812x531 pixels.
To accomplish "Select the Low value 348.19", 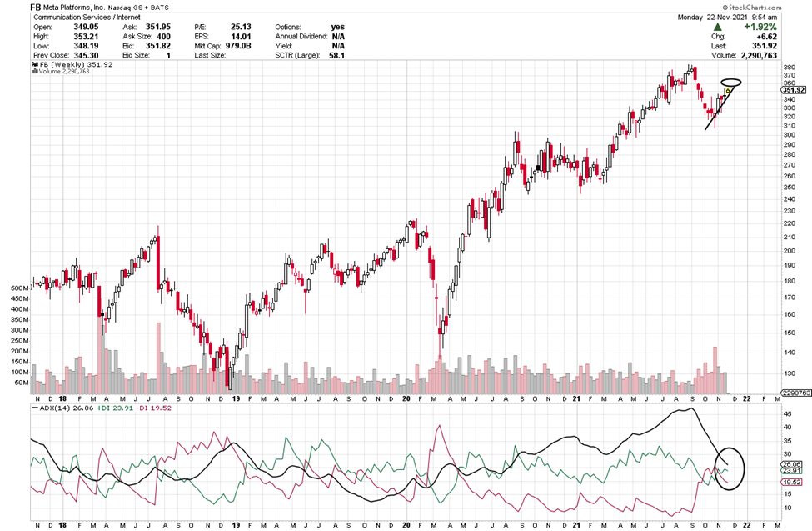I will pyautogui.click(x=86, y=46).
